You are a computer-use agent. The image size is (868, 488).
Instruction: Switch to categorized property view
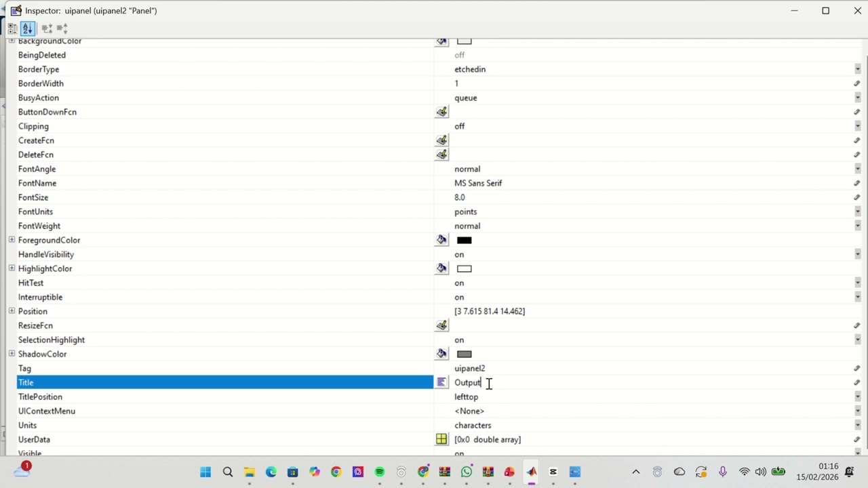[x=13, y=28]
